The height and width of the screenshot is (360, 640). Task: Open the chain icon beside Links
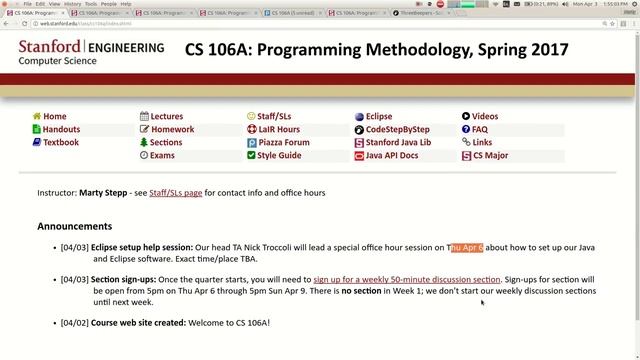point(466,142)
